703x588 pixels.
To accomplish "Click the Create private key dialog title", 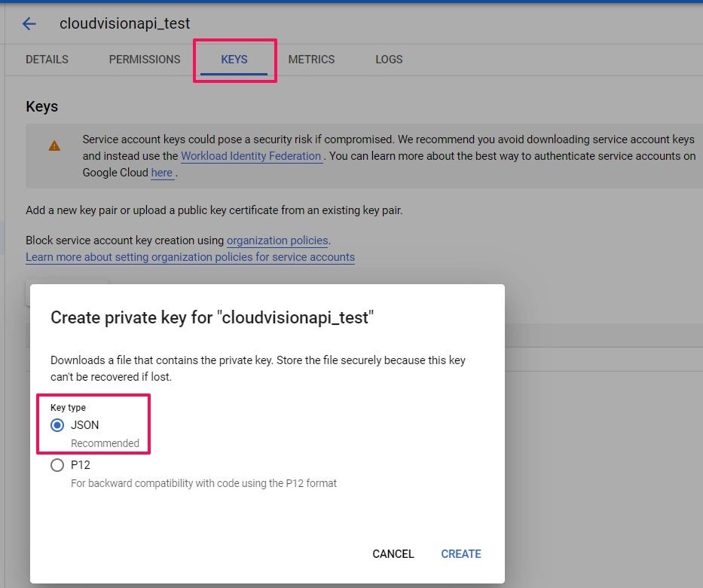I will [212, 317].
